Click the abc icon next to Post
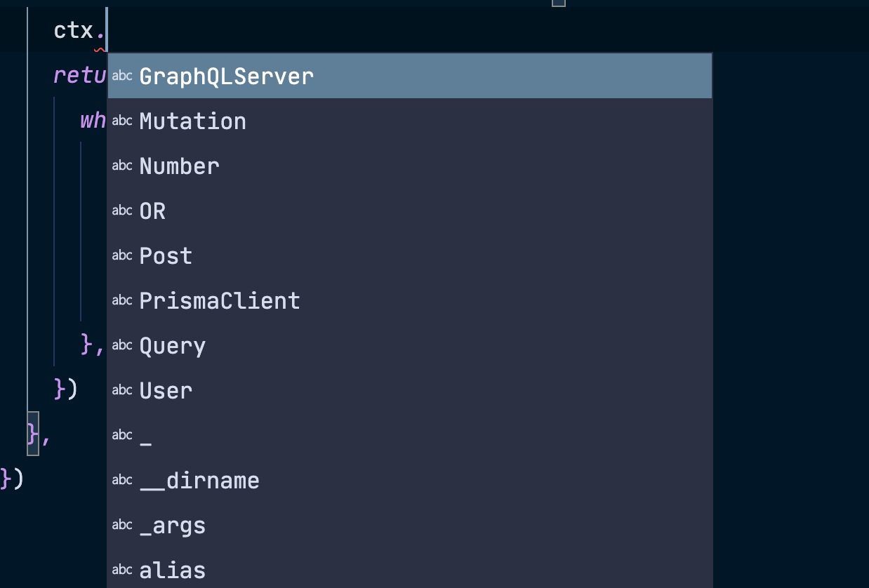 point(122,255)
